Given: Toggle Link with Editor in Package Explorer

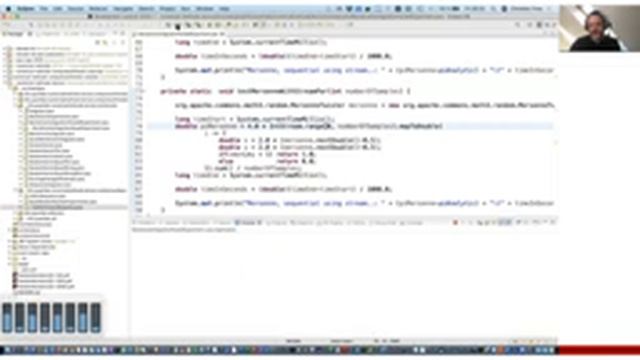Looking at the screenshot, I should pyautogui.click(x=106, y=42).
